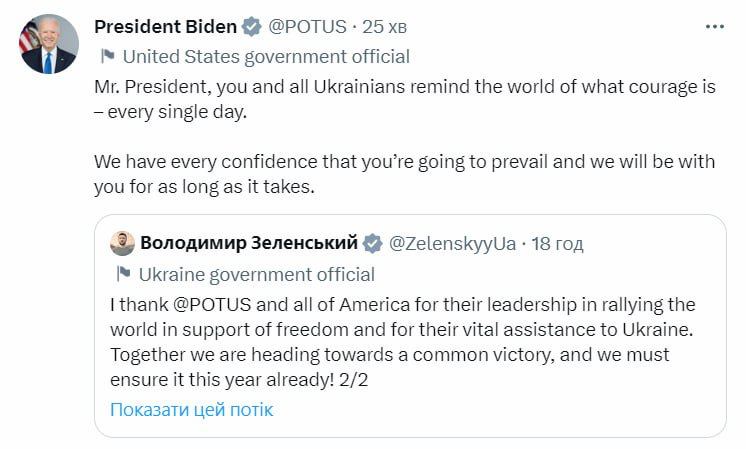746x449 pixels.
Task: Click the Ukraine government official label
Action: tap(257, 274)
